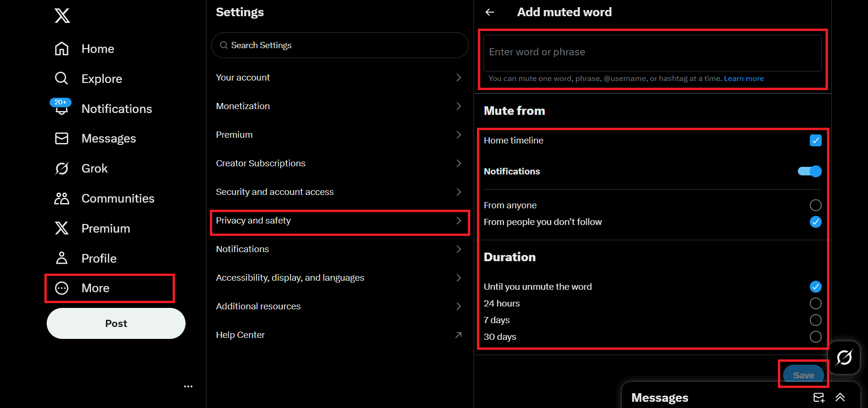This screenshot has width=868, height=408.
Task: Expand Accessibility, display, and languages chevron
Action: pyautogui.click(x=459, y=277)
